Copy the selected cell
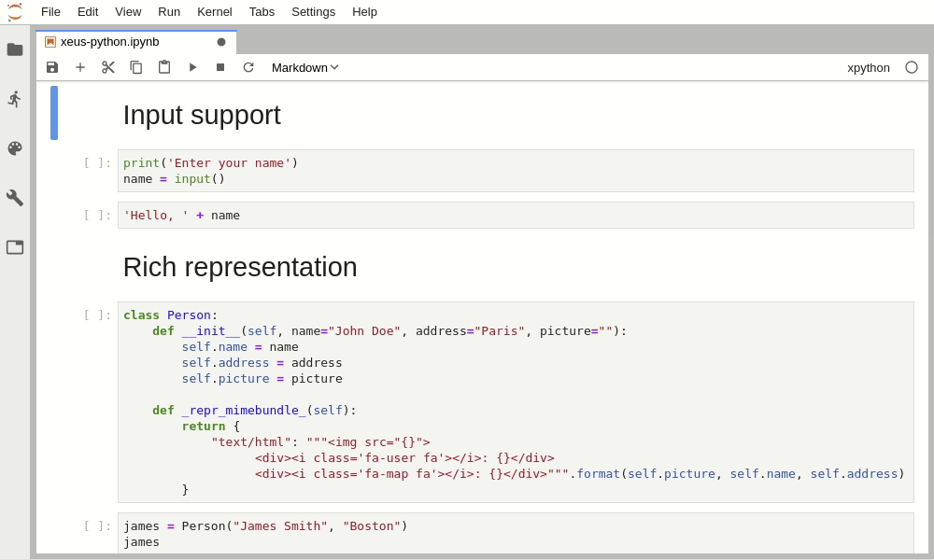This screenshot has height=560, width=934. [136, 67]
